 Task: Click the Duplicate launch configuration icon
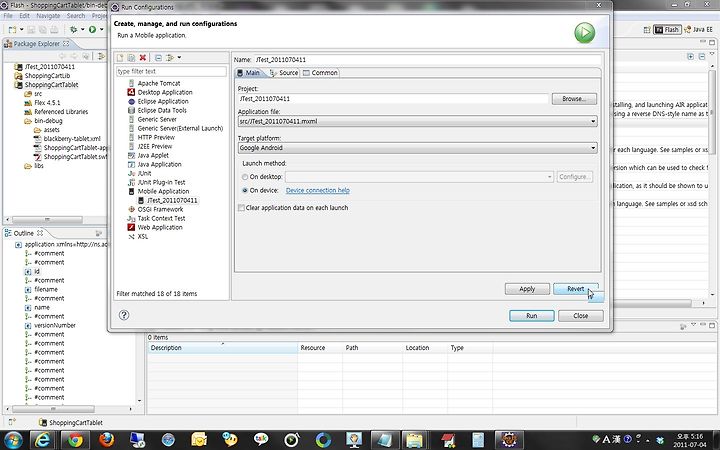click(131, 58)
